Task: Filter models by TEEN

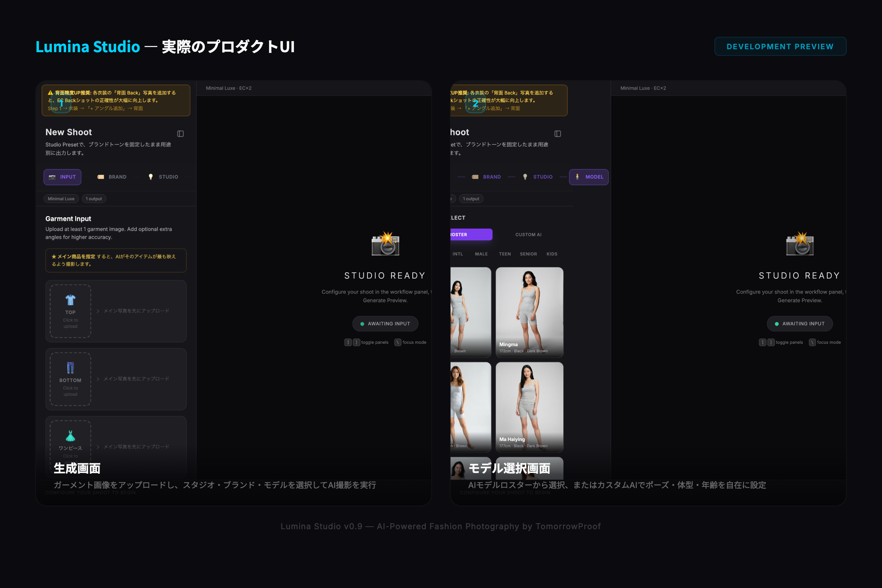Action: tap(505, 254)
